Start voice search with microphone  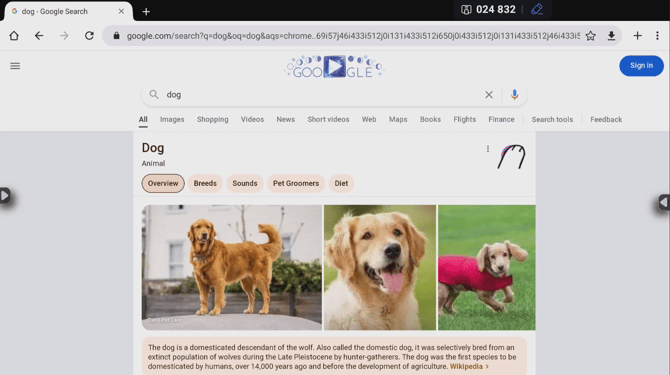click(514, 94)
